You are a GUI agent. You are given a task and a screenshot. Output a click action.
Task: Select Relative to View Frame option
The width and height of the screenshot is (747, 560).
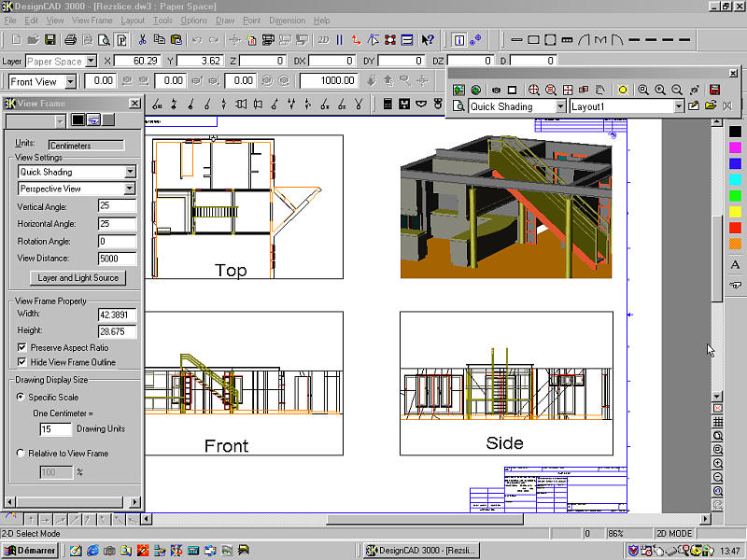[x=21, y=454]
